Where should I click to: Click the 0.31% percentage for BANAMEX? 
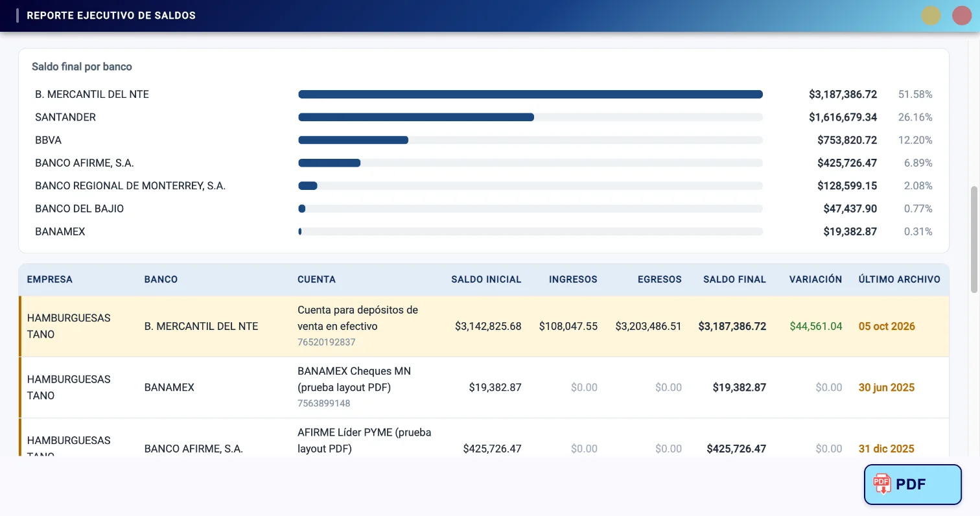[x=918, y=231]
